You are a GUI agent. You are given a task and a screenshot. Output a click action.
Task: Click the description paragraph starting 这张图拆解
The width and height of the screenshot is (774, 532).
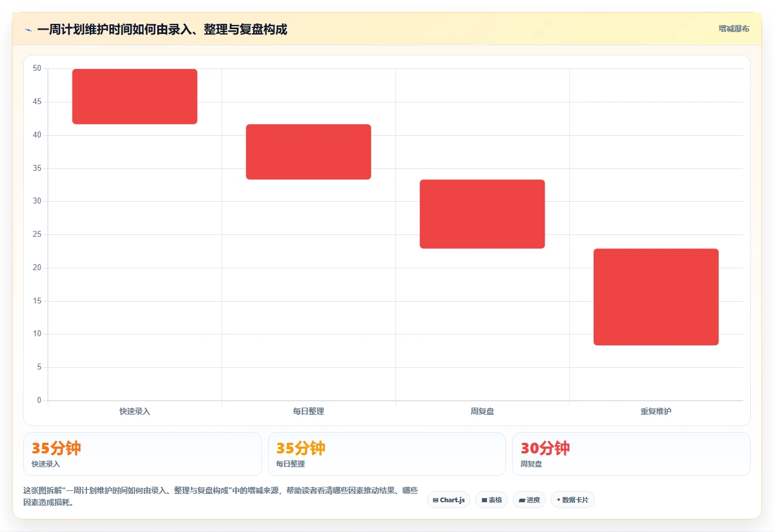tap(220, 496)
